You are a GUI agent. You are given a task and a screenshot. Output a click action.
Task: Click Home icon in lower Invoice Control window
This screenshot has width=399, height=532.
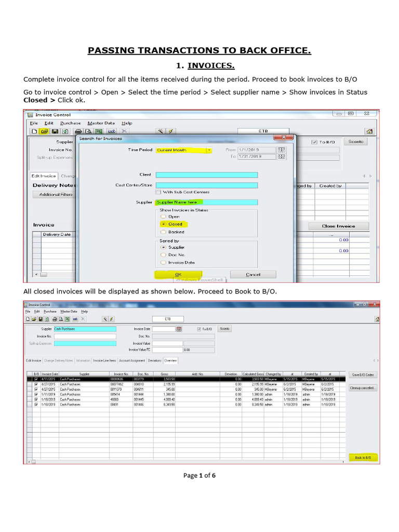pos(377,319)
